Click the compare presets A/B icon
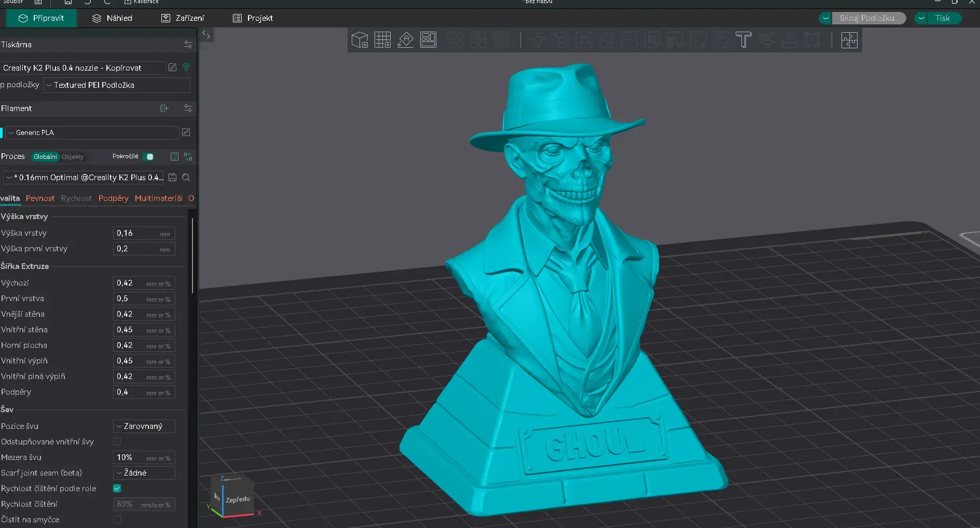Screen dimensions: 980x528 pyautogui.click(x=188, y=156)
